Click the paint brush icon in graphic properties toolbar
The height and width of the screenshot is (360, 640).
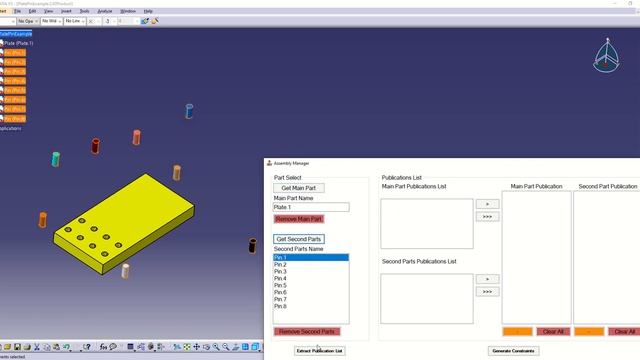pos(145,21)
